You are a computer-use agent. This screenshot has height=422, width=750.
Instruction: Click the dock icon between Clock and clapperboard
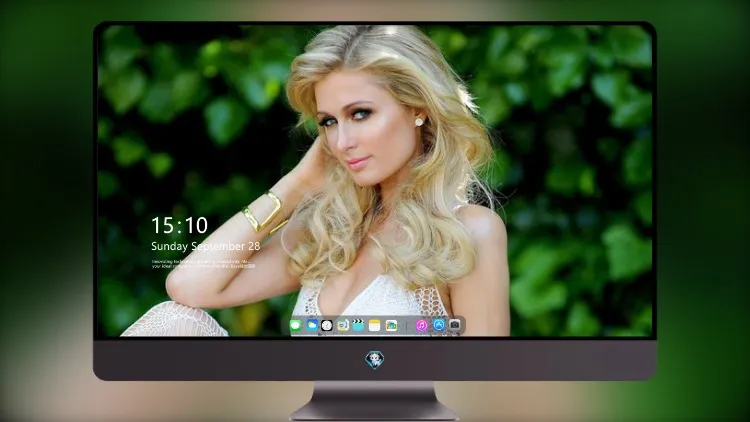(342, 325)
